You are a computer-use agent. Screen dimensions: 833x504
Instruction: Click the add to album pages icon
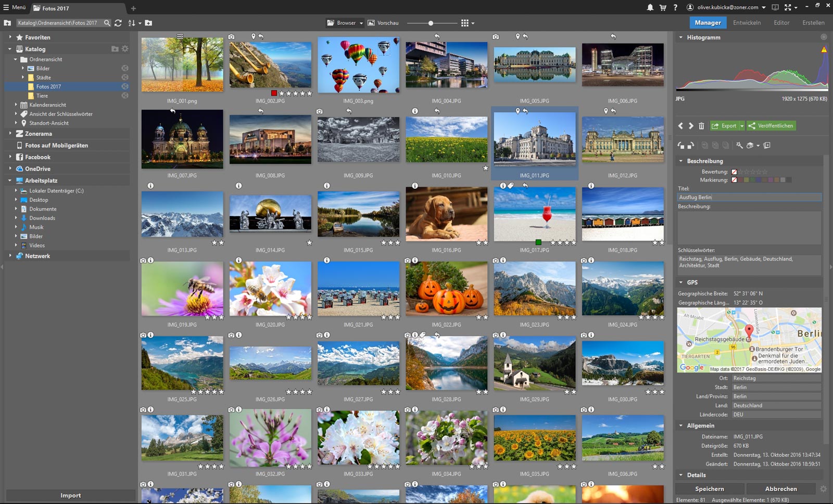point(767,146)
